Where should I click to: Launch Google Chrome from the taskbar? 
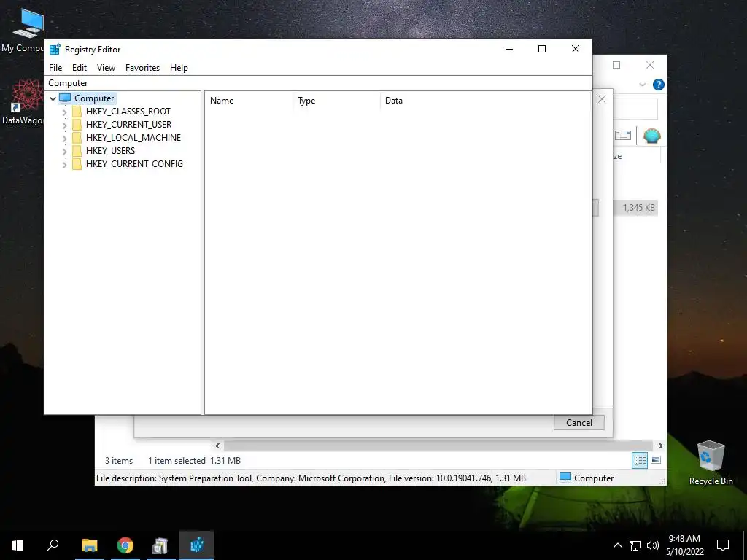pos(125,545)
